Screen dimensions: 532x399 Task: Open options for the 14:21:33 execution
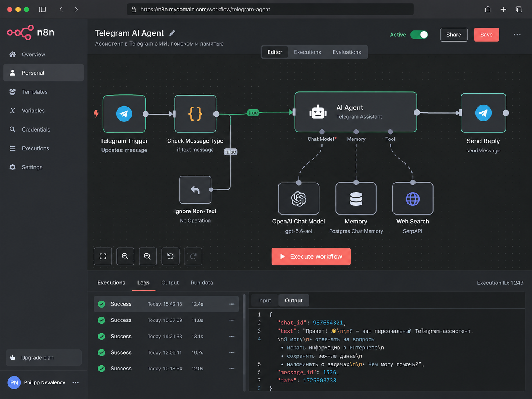[x=232, y=337]
